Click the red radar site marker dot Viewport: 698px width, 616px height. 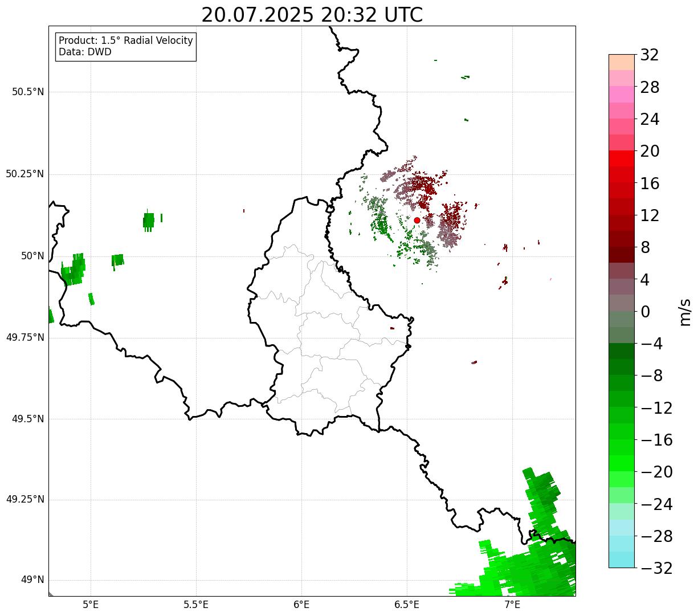417,220
